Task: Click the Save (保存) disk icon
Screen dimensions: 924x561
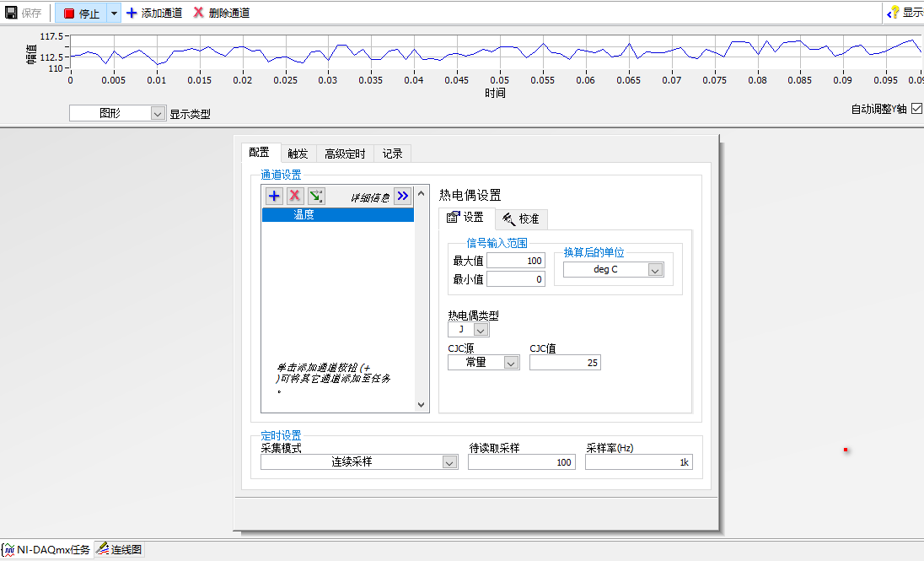Action: (x=9, y=13)
